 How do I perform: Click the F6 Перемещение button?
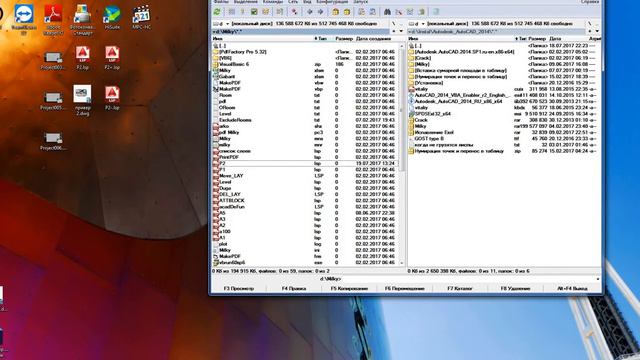coord(404,289)
